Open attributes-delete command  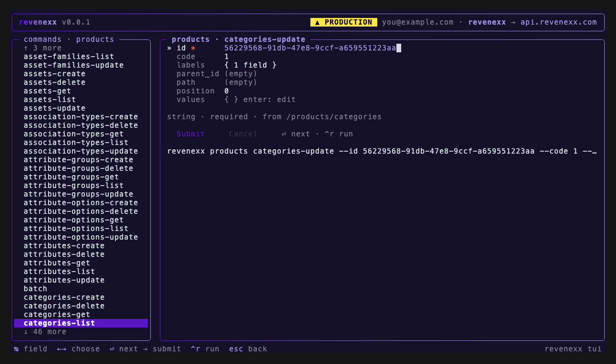[64, 254]
